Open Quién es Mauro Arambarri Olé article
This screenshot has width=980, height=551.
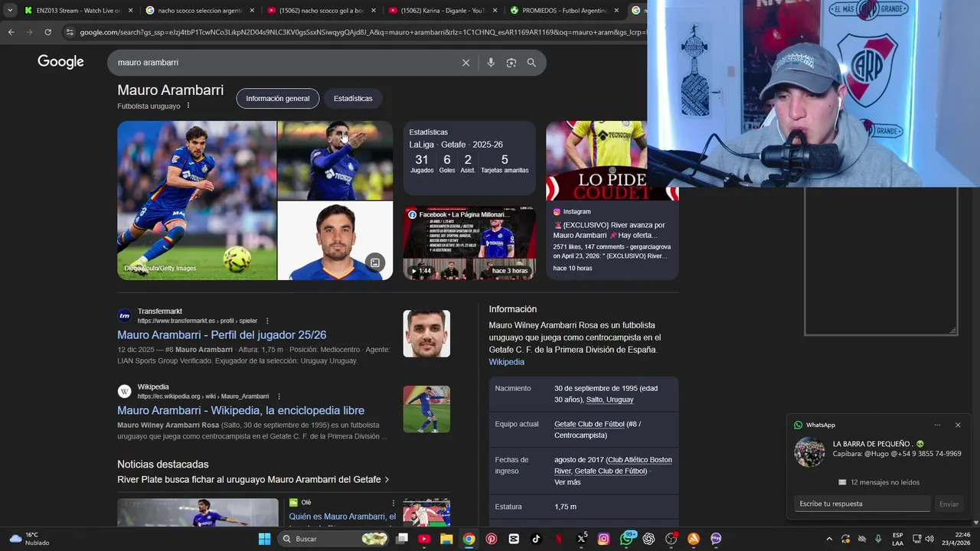342,517
